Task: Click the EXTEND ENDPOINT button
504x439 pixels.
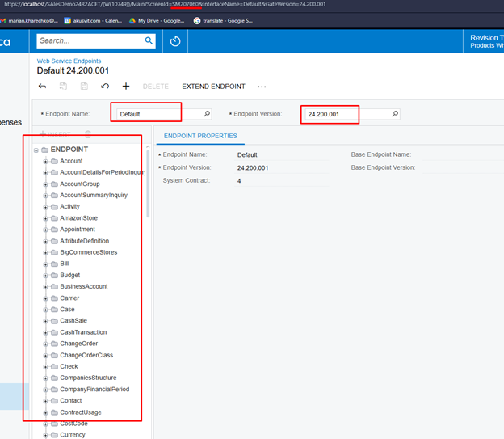Action: pyautogui.click(x=213, y=87)
